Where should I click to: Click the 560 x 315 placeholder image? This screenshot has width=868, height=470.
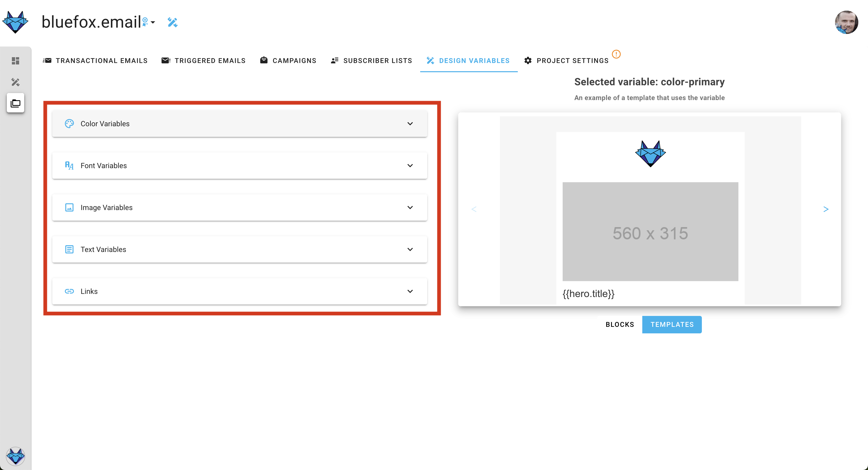pyautogui.click(x=650, y=232)
